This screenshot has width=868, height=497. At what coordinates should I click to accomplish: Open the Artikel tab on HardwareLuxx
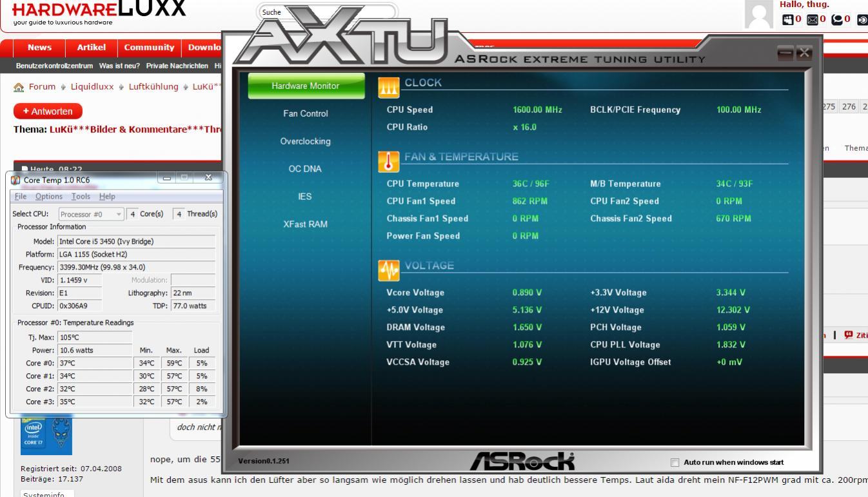point(92,48)
